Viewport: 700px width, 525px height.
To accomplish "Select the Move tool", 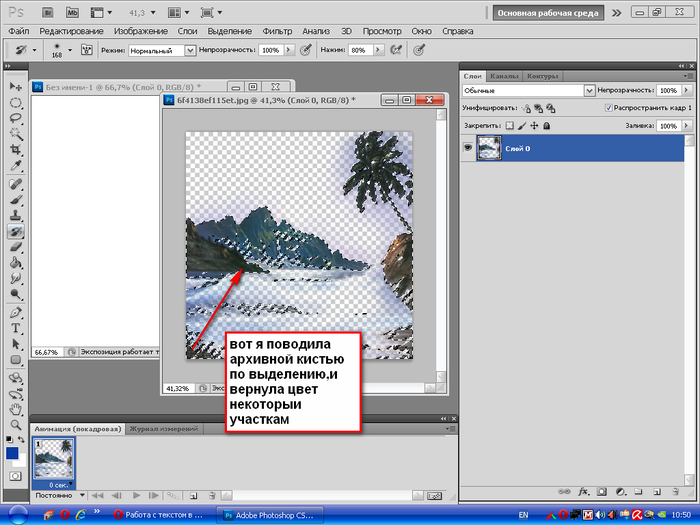I will pyautogui.click(x=16, y=86).
